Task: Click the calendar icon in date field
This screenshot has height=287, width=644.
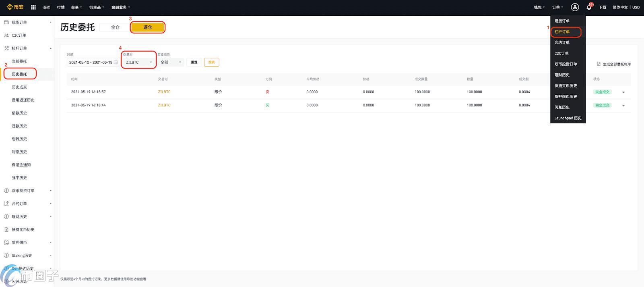Action: click(x=116, y=62)
